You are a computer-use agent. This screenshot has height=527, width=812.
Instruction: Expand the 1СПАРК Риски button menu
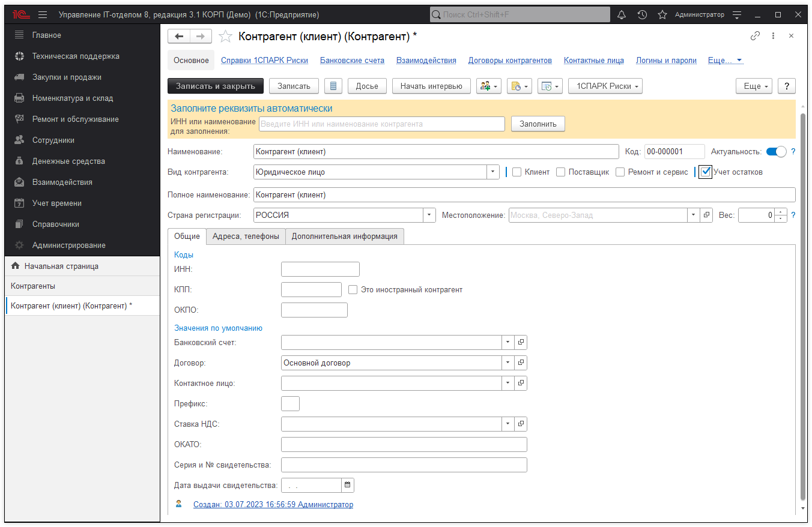(605, 86)
